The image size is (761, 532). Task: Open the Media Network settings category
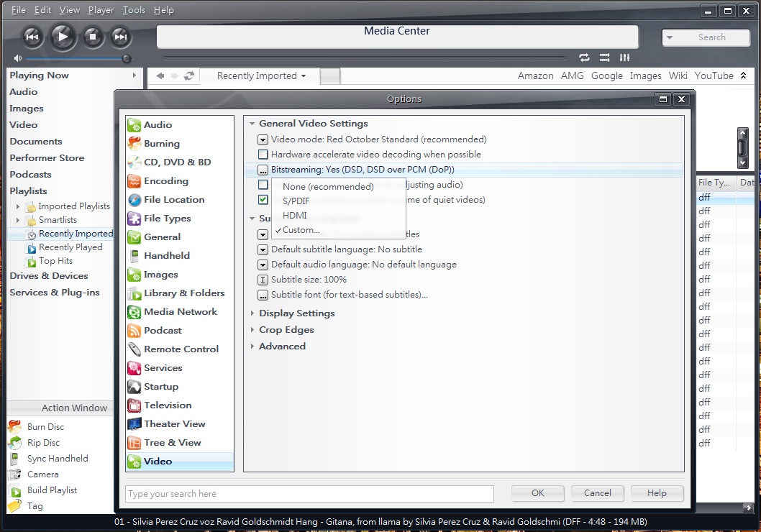(x=180, y=312)
